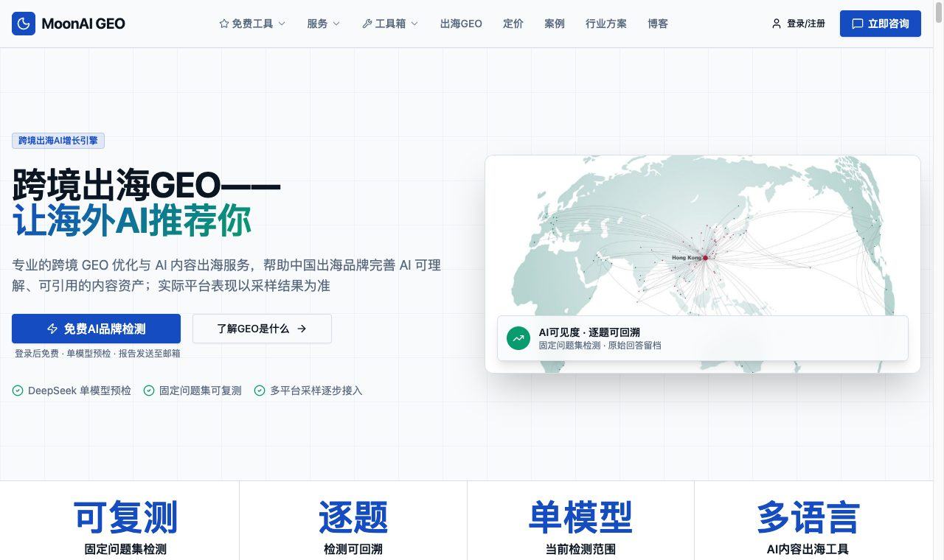Open the 行业方案 nav item
Image resolution: width=944 pixels, height=560 pixels.
pyautogui.click(x=606, y=24)
